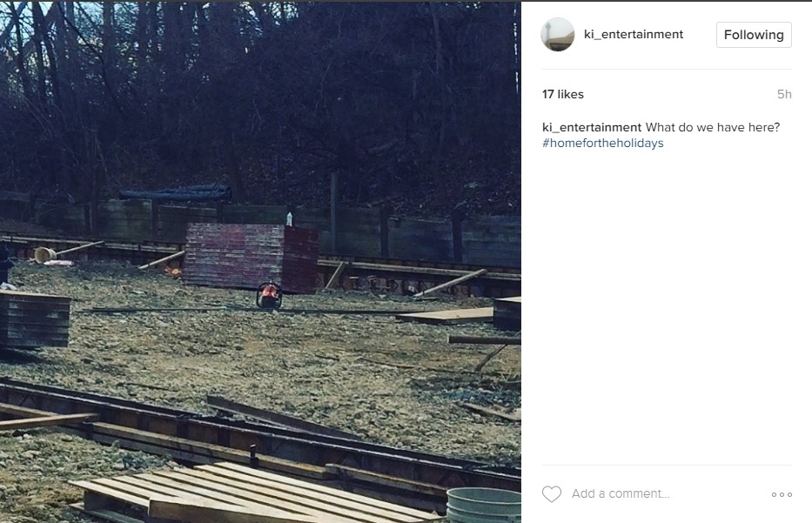Click the water bottle on bricks
The height and width of the screenshot is (523, 812).
tap(289, 219)
